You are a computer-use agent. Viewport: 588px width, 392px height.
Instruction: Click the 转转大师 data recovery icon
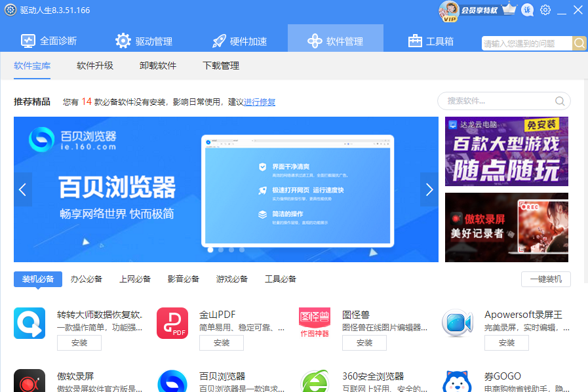(29, 323)
